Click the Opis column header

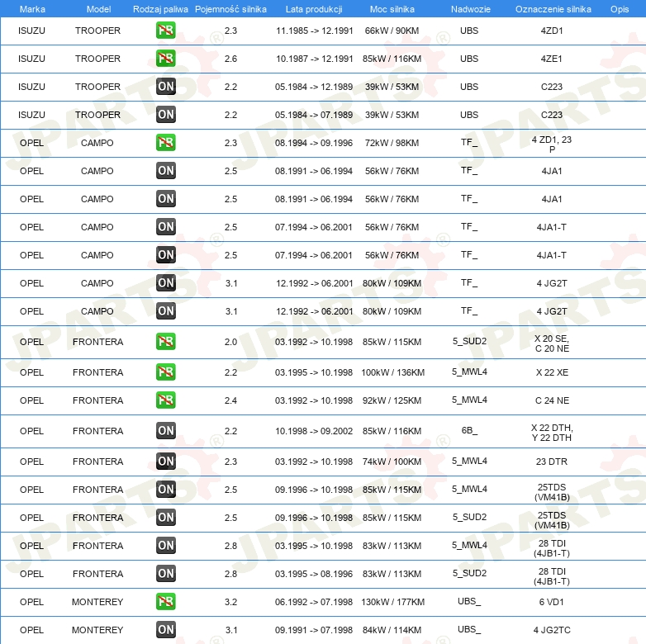click(x=620, y=9)
